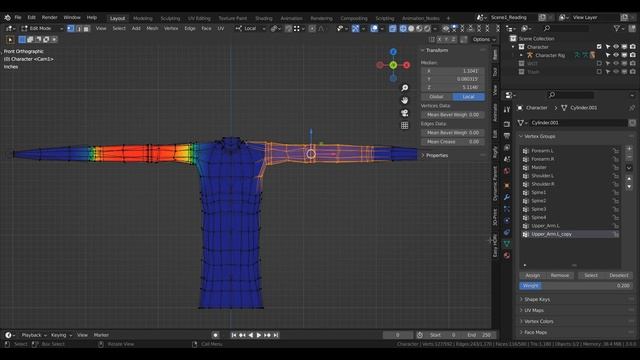The height and width of the screenshot is (360, 640).
Task: Click the Deselect button
Action: (619, 276)
